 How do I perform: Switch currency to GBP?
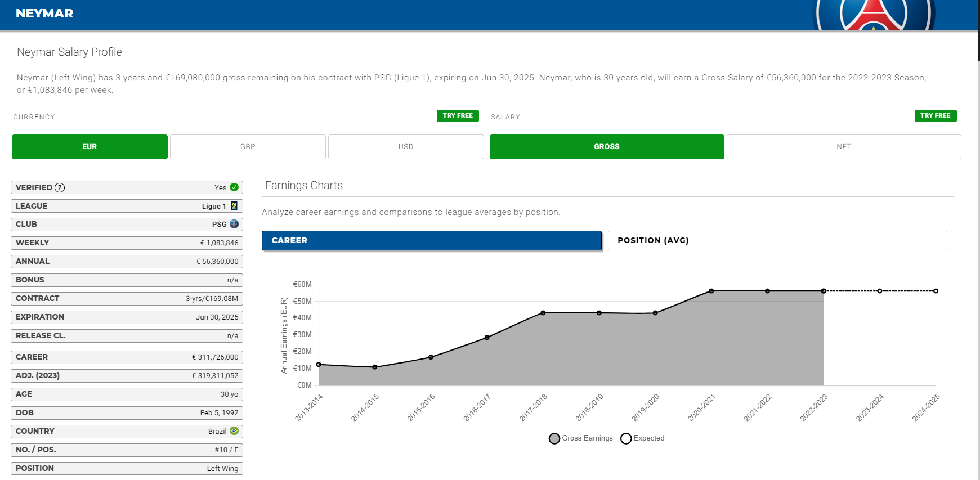click(248, 147)
